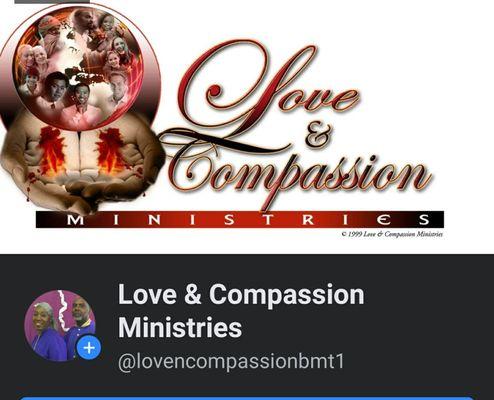Click the wide blue button at the bottom edge
The height and width of the screenshot is (400, 494).
pos(247,398)
